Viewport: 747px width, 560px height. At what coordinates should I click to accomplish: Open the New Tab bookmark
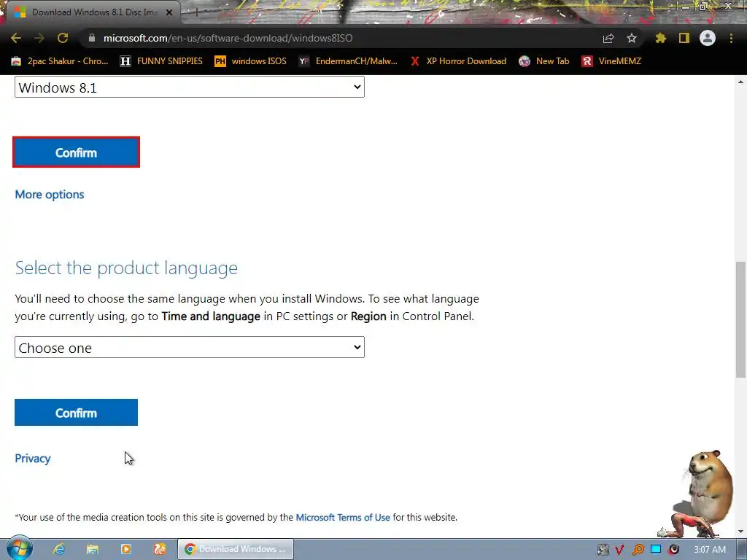click(x=544, y=61)
